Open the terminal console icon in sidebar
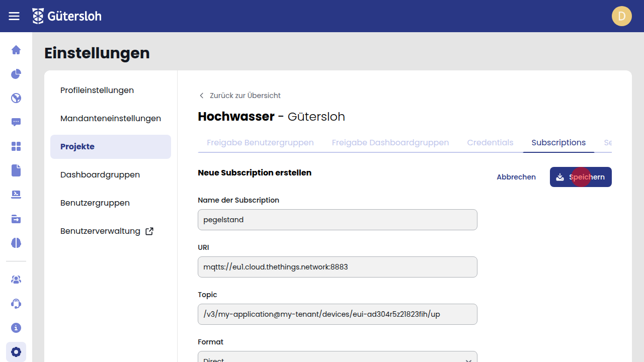Viewport: 644px width, 362px height. tap(16, 195)
